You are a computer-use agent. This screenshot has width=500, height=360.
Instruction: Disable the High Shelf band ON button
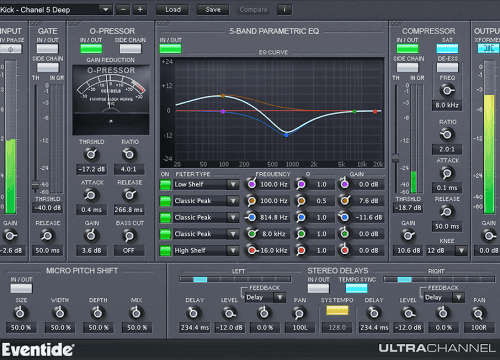click(165, 250)
